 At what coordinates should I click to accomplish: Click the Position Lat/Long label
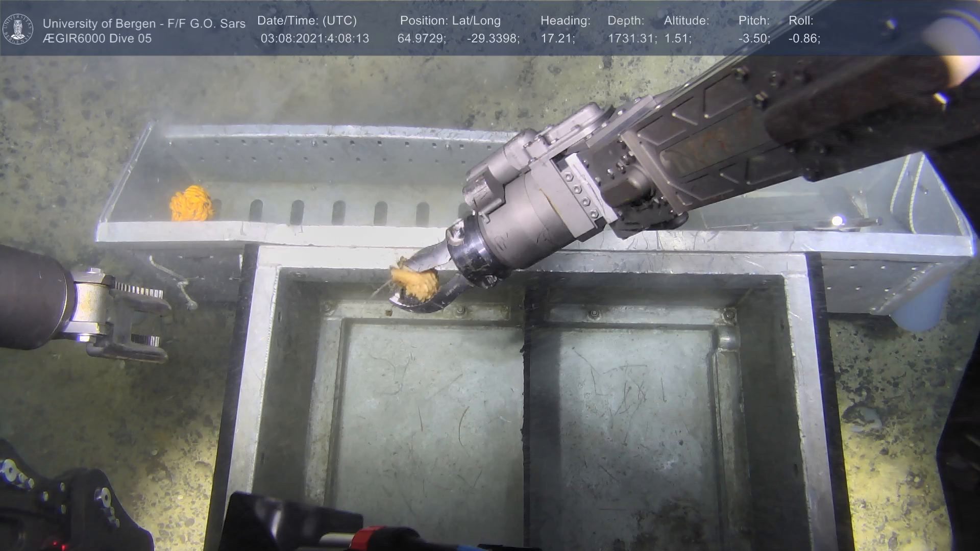[x=450, y=21]
